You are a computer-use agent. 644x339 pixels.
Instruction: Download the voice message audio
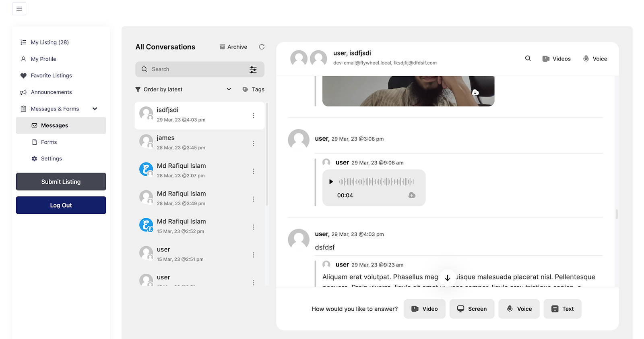(x=412, y=195)
